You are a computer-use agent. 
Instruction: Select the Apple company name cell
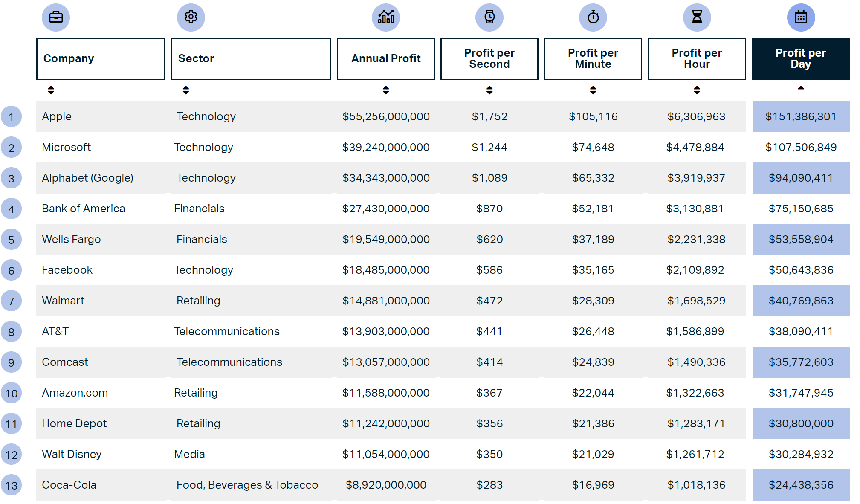(57, 116)
